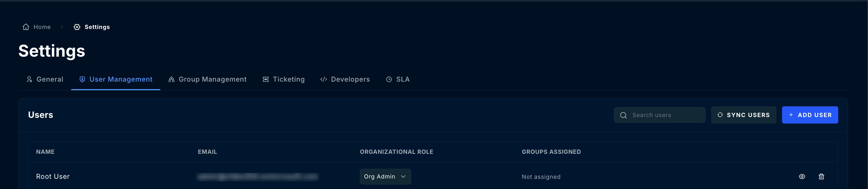
Task: Open the Org Admin role dropdown
Action: pos(385,177)
